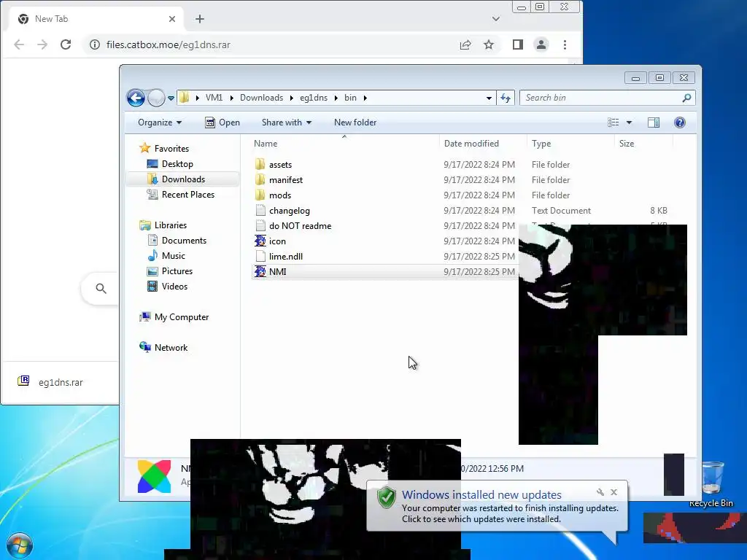Image resolution: width=747 pixels, height=560 pixels.
Task: Click Chrome share page icon
Action: coord(465,44)
